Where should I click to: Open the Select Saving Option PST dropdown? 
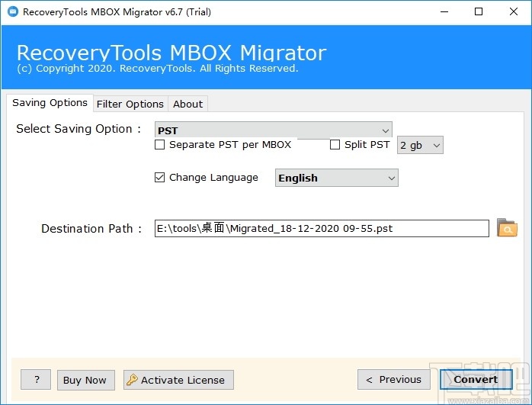[273, 130]
